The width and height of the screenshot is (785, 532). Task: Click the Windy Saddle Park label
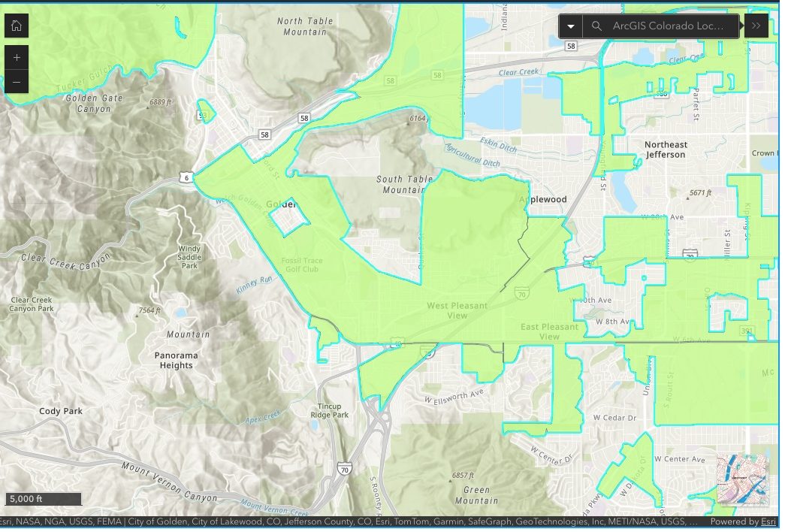(191, 258)
